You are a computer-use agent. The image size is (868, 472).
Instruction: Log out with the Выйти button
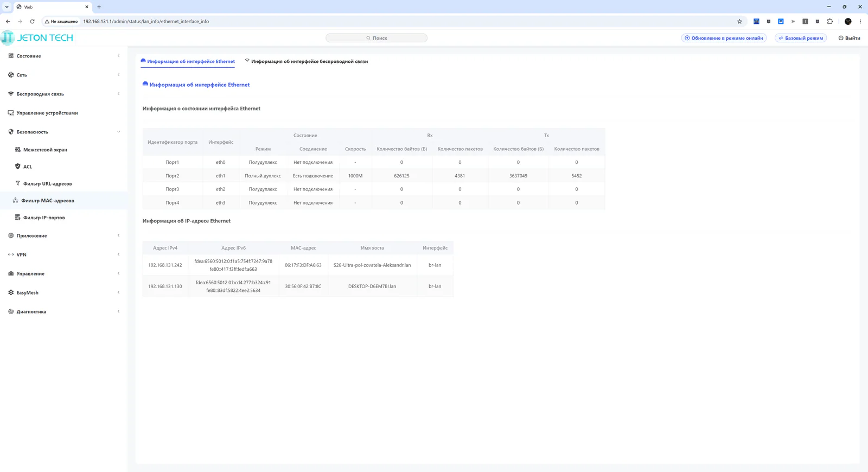tap(850, 38)
